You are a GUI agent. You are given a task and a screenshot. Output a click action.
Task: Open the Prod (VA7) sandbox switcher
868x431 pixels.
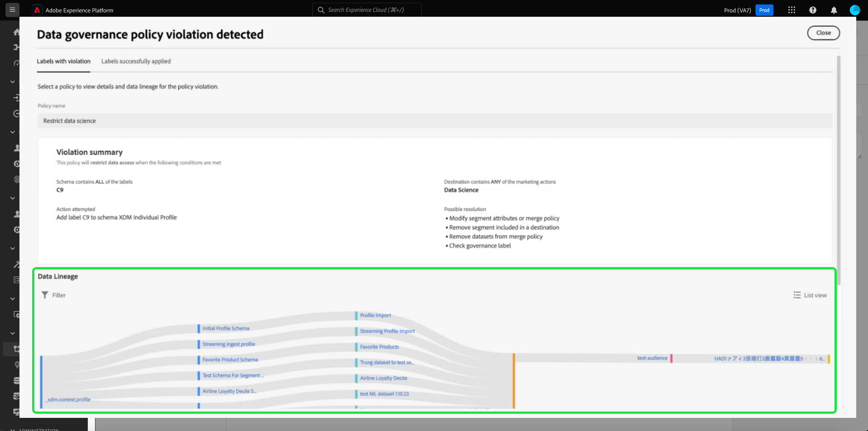point(737,10)
